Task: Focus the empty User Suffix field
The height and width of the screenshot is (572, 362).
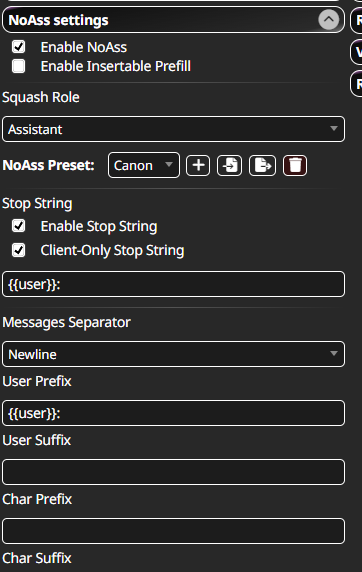Action: tap(173, 472)
